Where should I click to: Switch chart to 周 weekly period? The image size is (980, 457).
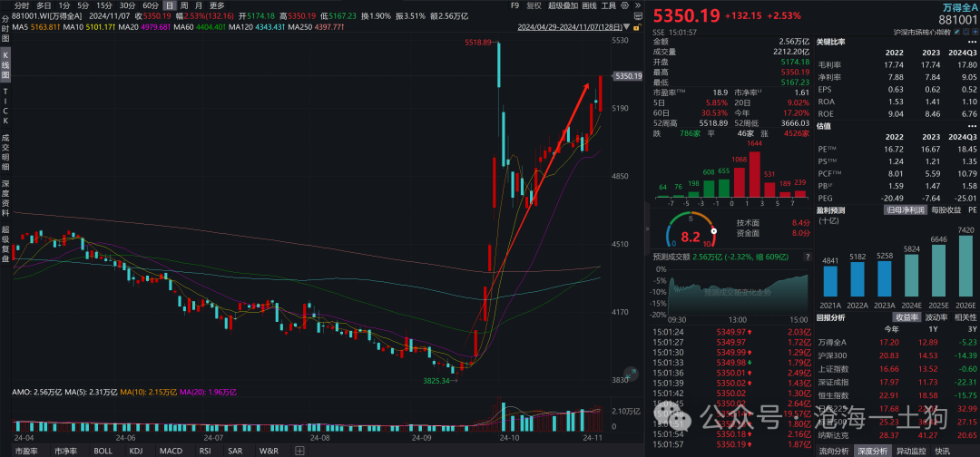(x=184, y=5)
